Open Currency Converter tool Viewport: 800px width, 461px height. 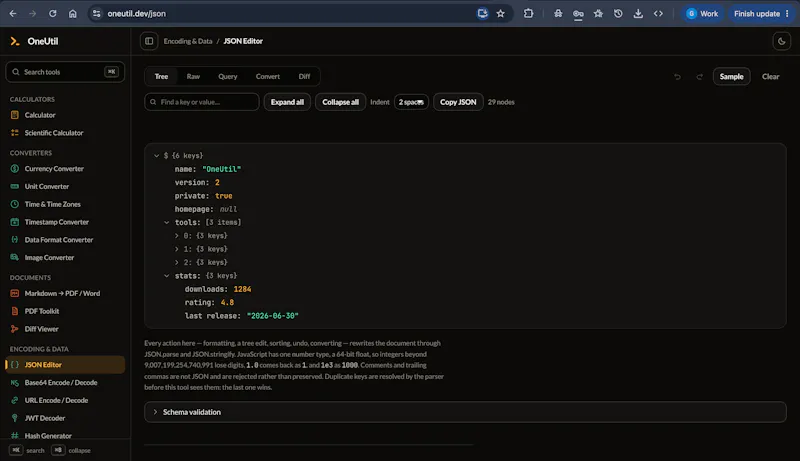click(x=65, y=169)
